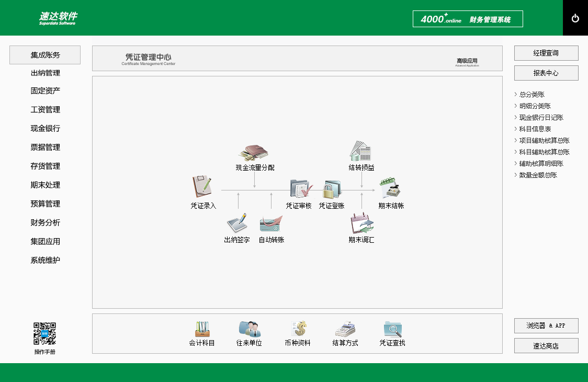The image size is (588, 382).
Task: Open the 报表中心 report center
Action: click(546, 73)
